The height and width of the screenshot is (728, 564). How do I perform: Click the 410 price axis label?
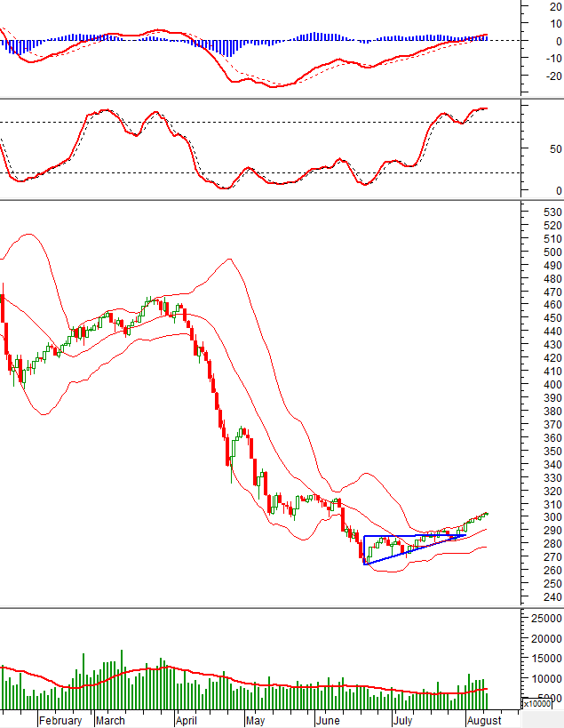tap(552, 372)
